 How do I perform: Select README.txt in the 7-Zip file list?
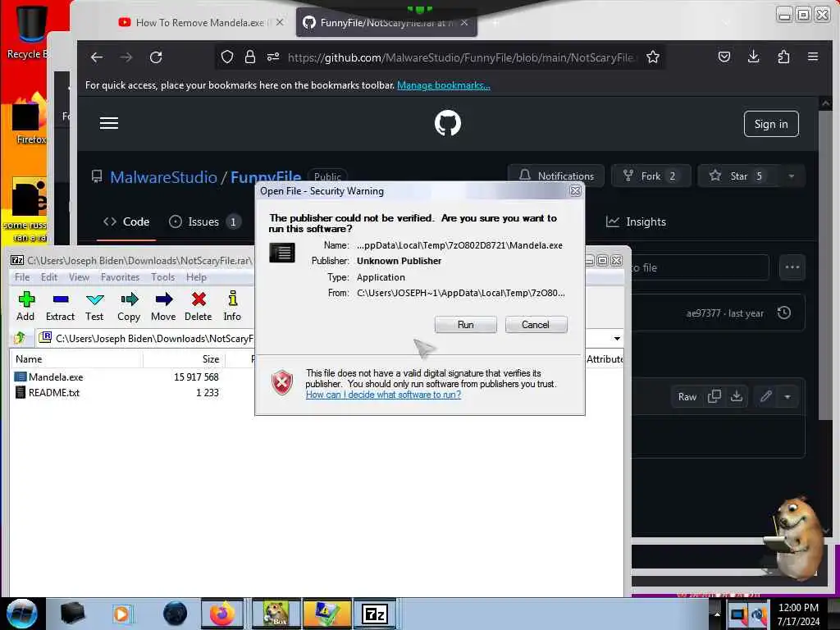[x=53, y=393]
